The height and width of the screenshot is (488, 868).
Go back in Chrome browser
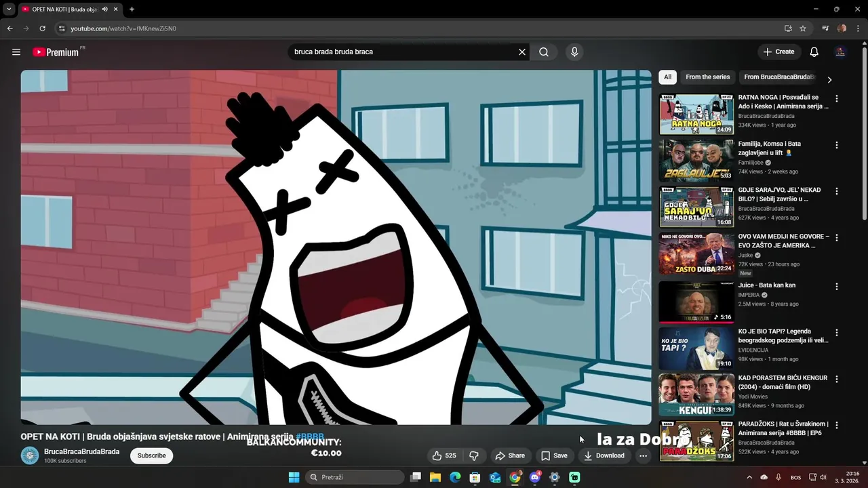pos(9,28)
